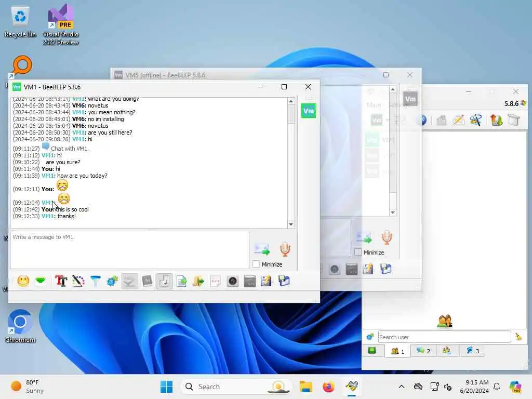Click send file icon with green arrow

(x=181, y=281)
